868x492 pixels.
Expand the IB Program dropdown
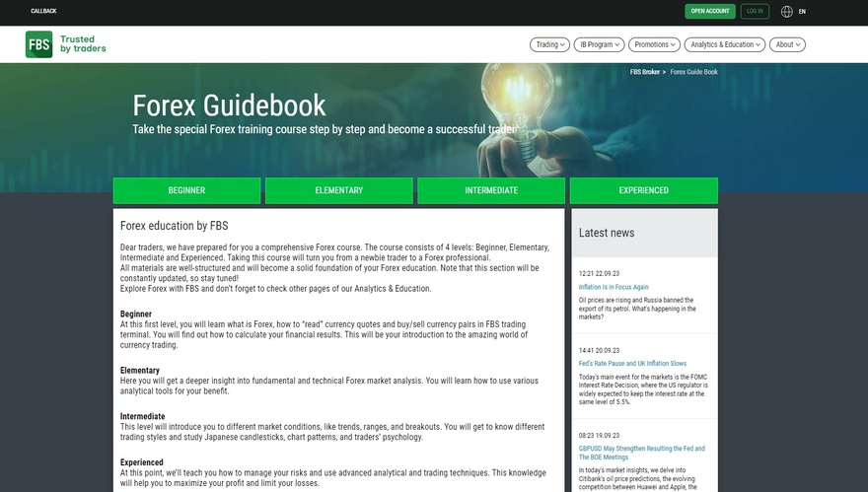coord(599,44)
